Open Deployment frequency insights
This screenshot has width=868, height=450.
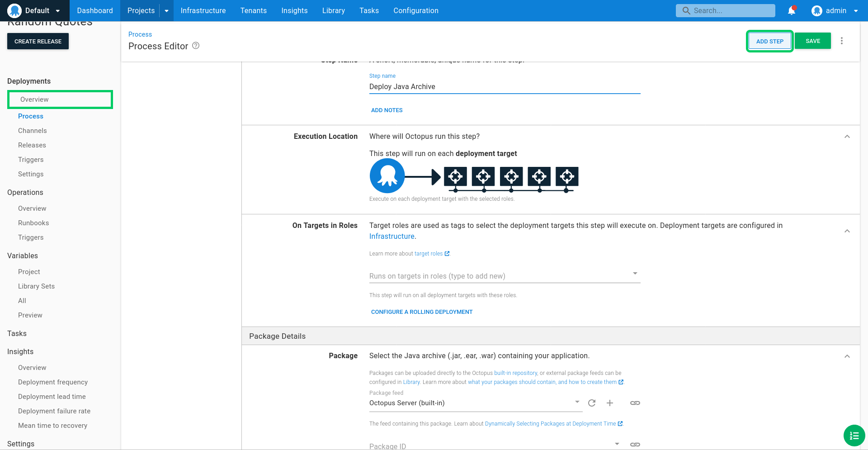click(53, 382)
